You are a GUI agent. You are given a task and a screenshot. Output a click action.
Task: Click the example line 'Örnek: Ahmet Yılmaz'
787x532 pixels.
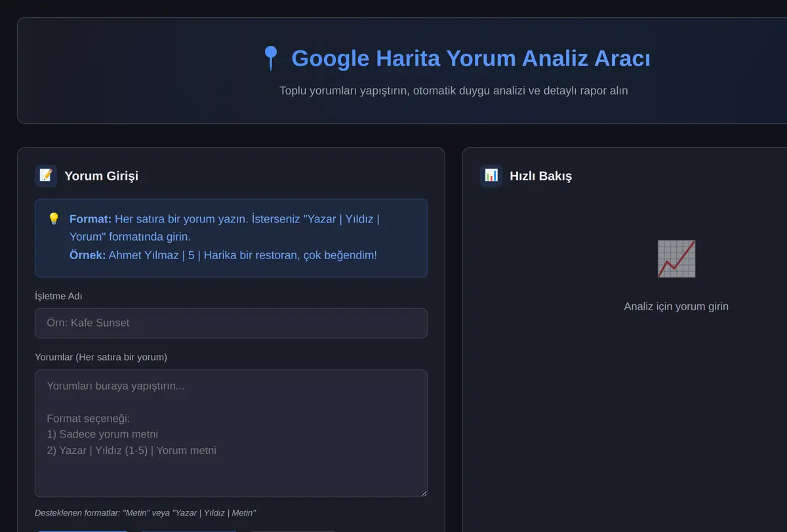click(223, 255)
